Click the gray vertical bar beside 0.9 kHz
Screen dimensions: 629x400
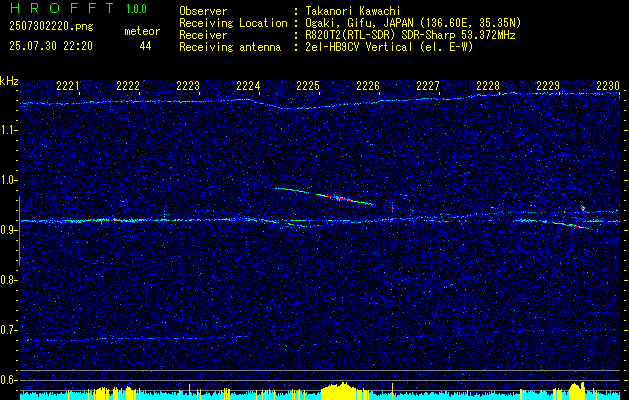pos(19,231)
